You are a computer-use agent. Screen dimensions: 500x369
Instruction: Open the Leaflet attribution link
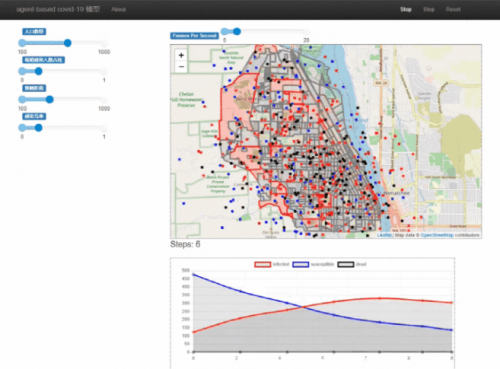point(384,235)
